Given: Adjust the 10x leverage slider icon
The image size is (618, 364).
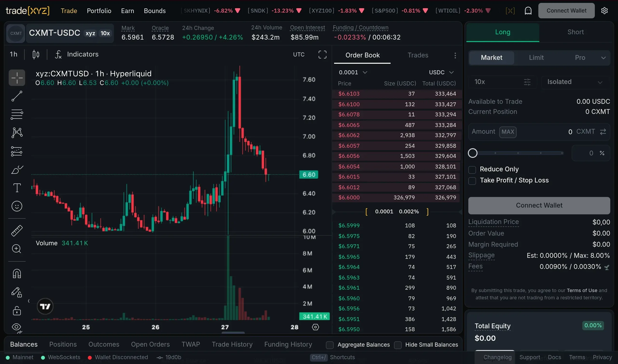Looking at the screenshot, I should click(x=527, y=82).
